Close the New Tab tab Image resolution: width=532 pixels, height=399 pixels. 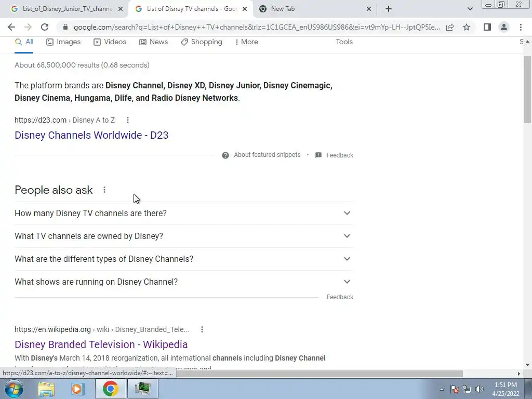[x=369, y=9]
